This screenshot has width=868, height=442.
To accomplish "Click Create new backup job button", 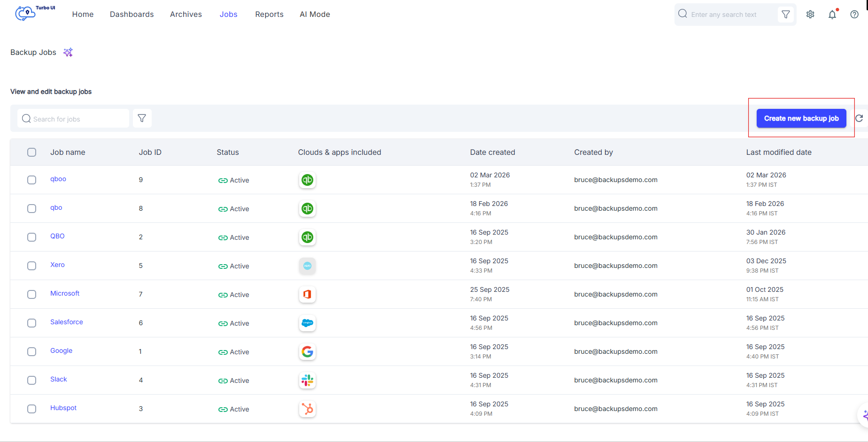I will click(x=801, y=118).
